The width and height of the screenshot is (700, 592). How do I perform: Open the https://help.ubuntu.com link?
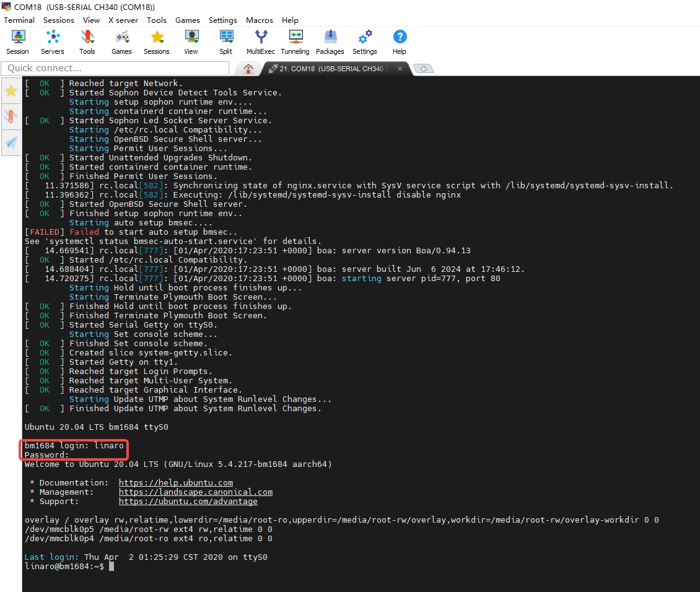click(x=176, y=482)
